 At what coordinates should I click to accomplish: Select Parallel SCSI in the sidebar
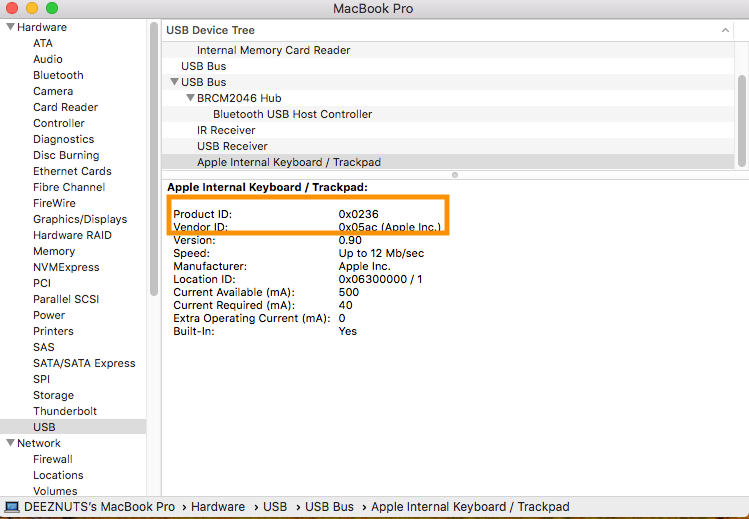66,299
